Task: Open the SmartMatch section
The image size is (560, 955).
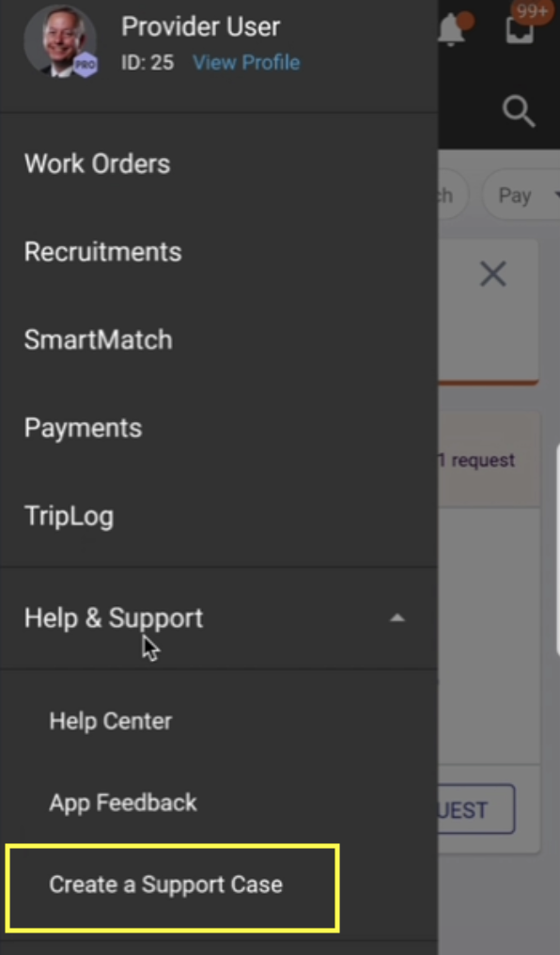Action: pos(98,339)
